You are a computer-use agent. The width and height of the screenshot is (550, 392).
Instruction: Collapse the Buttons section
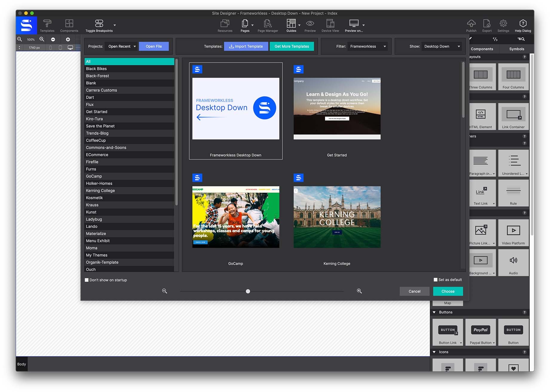pos(434,312)
